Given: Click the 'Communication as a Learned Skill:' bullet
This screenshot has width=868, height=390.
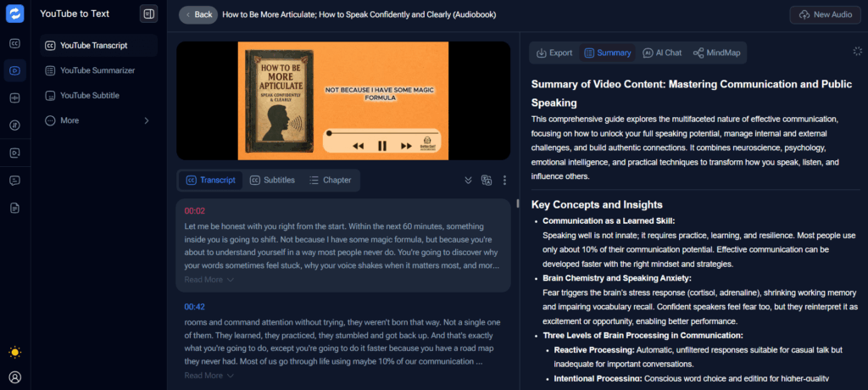Looking at the screenshot, I should point(609,220).
